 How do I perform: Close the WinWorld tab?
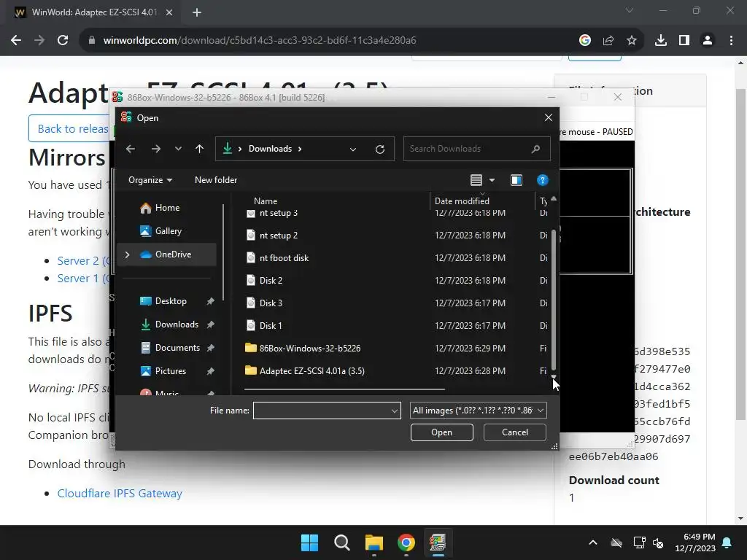point(169,12)
